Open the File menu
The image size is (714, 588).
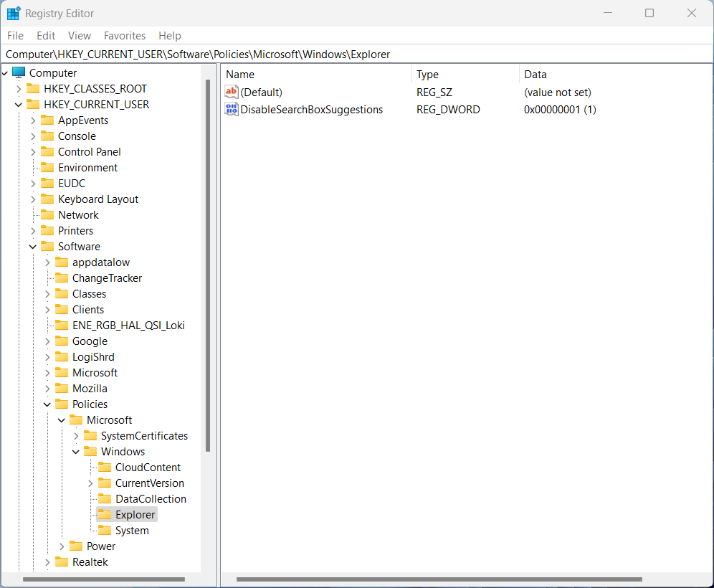point(15,36)
